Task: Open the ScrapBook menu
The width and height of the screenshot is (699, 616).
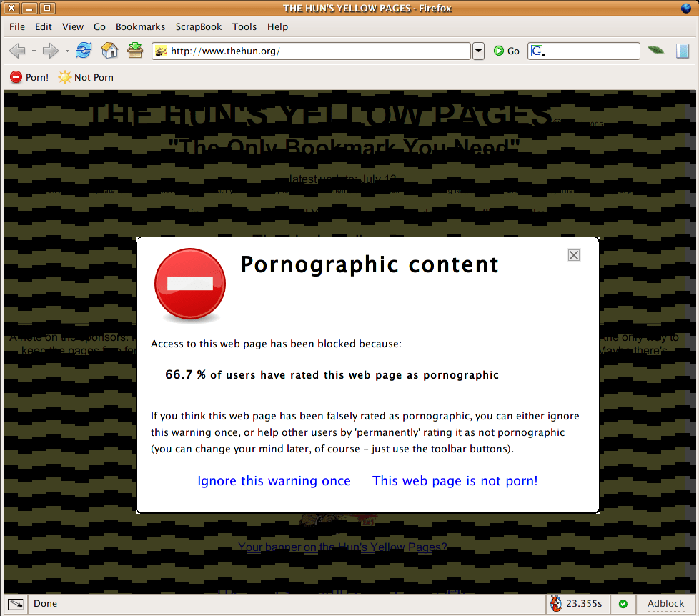Action: pos(199,26)
